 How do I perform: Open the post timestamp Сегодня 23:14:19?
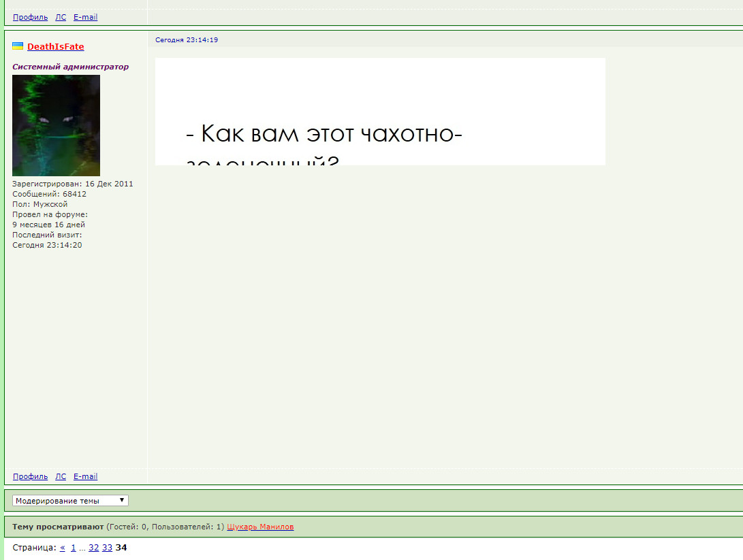pyautogui.click(x=187, y=40)
